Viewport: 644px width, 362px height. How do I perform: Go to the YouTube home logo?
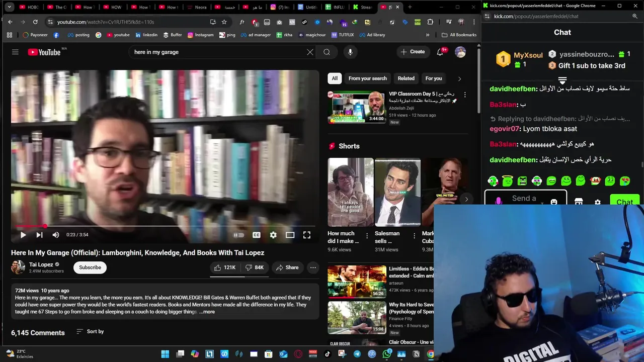44,52
